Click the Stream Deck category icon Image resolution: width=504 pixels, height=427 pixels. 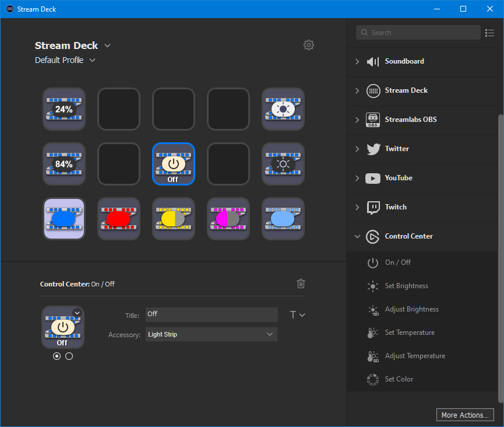(373, 91)
